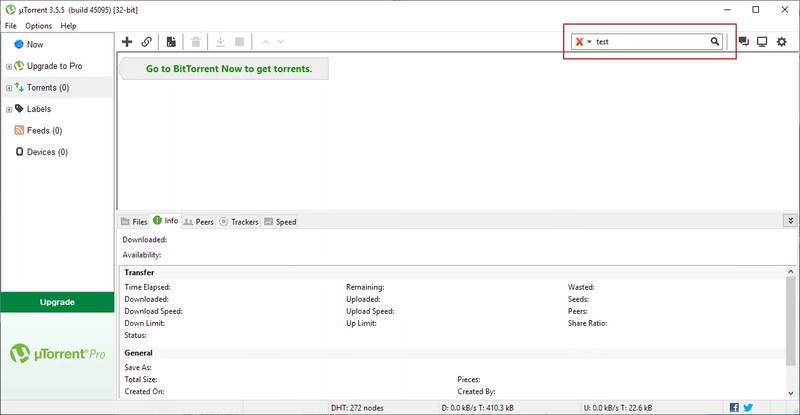Expand the Upgrade to Pro tree node
The height and width of the screenshot is (415, 800).
point(9,66)
